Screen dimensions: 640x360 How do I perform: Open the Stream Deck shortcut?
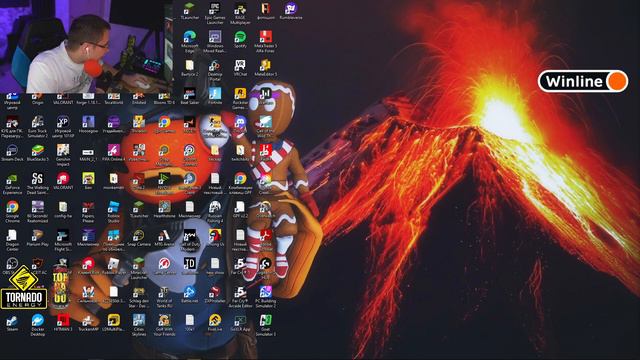(12, 153)
